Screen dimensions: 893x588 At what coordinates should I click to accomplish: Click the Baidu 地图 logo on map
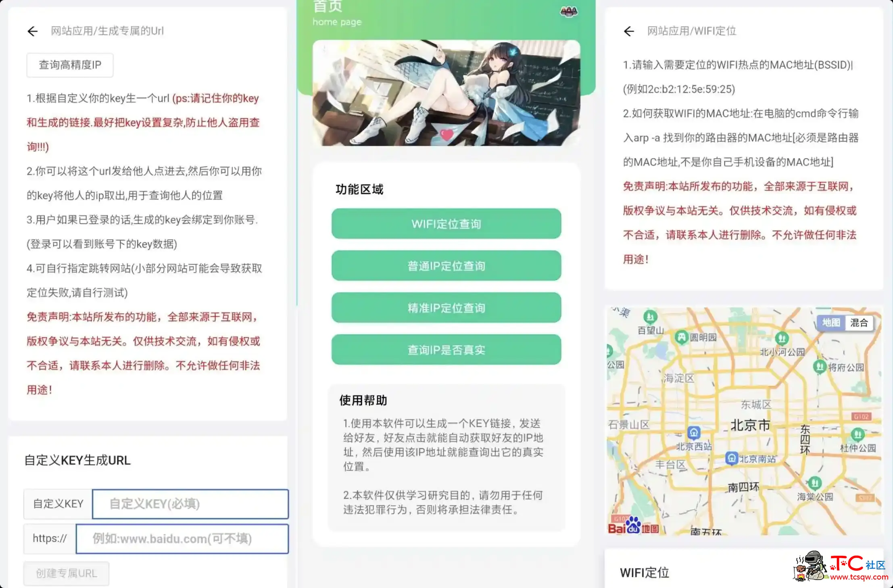[x=633, y=526]
